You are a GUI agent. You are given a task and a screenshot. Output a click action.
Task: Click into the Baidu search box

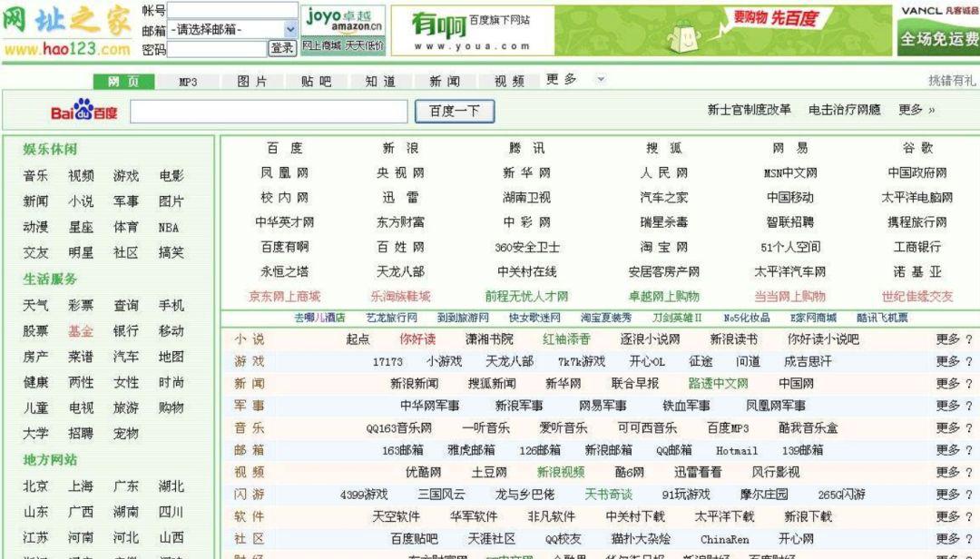[269, 112]
